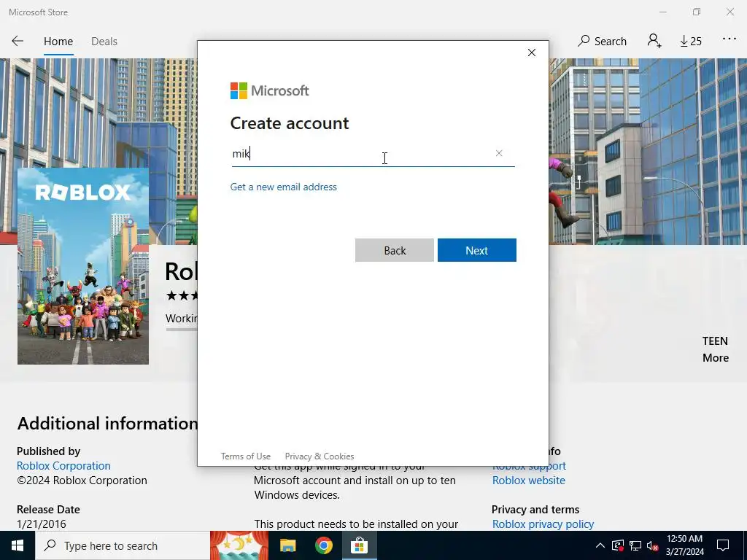Image resolution: width=747 pixels, height=560 pixels.
Task: Clear the email field with the X
Action: (x=499, y=153)
